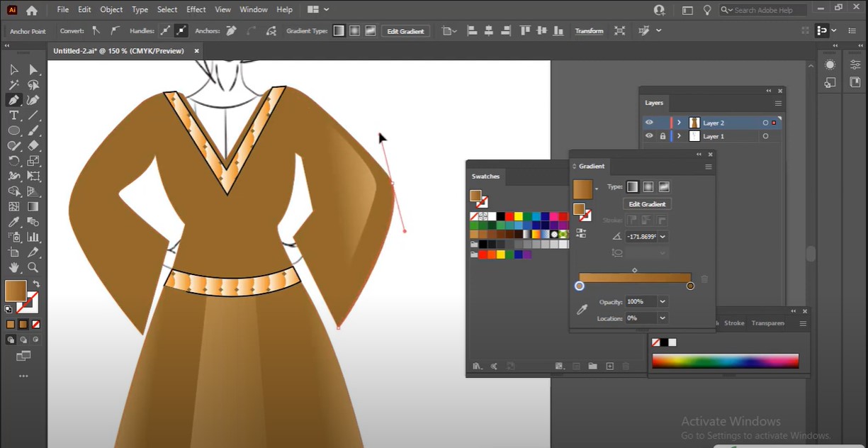
Task: Unlock Layer 1 via the lock icon
Action: 663,136
